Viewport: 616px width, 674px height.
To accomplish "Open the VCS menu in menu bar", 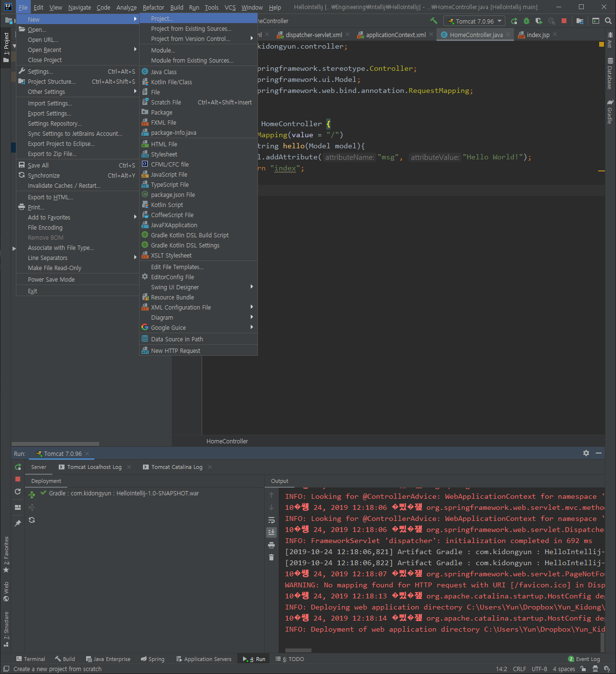I will (230, 7).
